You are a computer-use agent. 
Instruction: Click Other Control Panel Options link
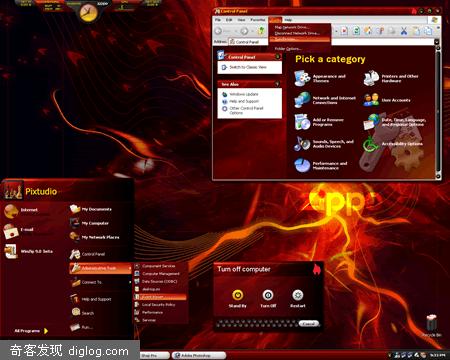246,110
